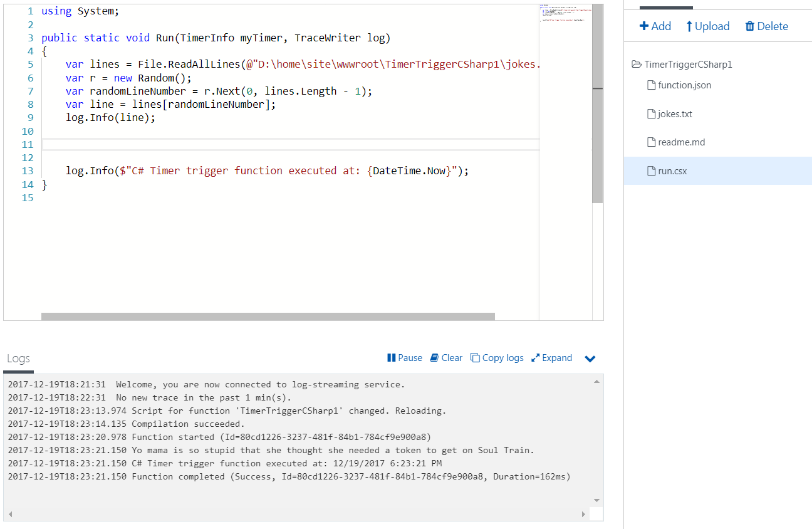Expand the Logs panel to fullscreen
This screenshot has height=529, width=812.
[551, 357]
